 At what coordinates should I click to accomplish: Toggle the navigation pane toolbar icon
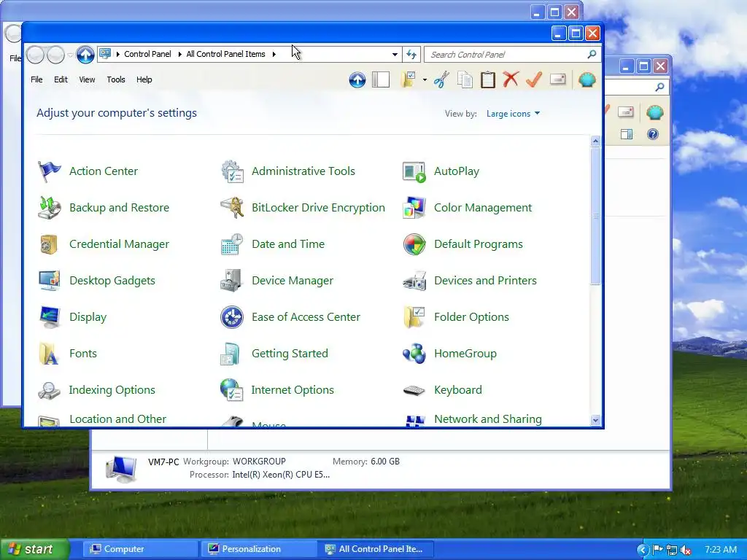pos(381,79)
